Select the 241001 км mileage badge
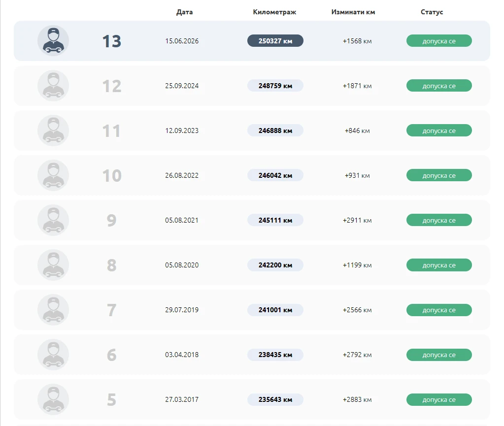This screenshot has width=504, height=426. pos(275,310)
